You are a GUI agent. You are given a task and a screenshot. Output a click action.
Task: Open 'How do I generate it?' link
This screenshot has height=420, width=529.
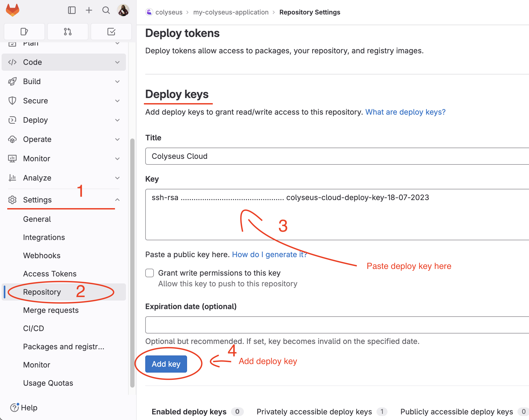[270, 254]
